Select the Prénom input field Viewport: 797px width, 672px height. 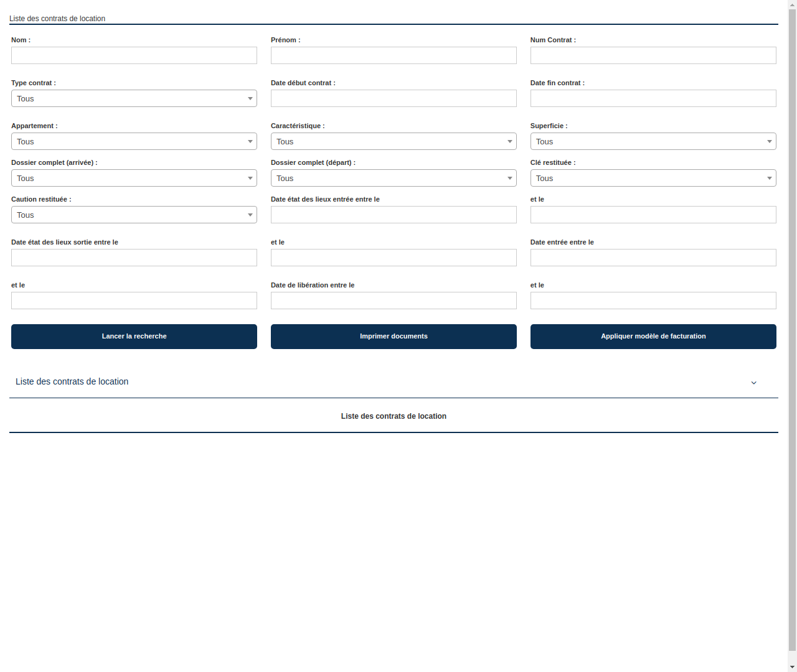pyautogui.click(x=394, y=55)
